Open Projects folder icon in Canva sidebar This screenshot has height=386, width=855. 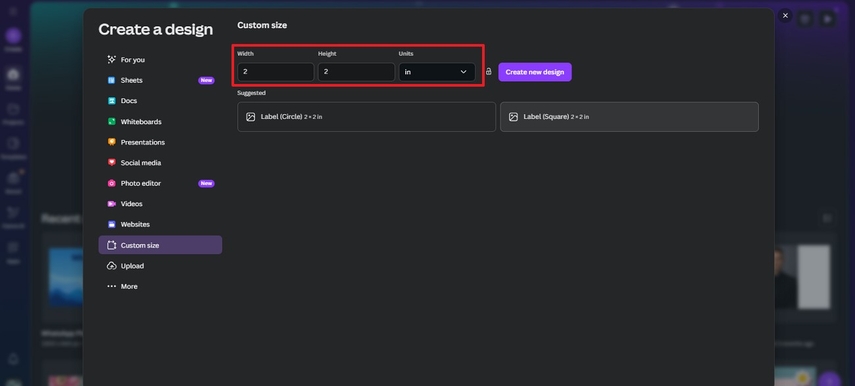(x=13, y=109)
